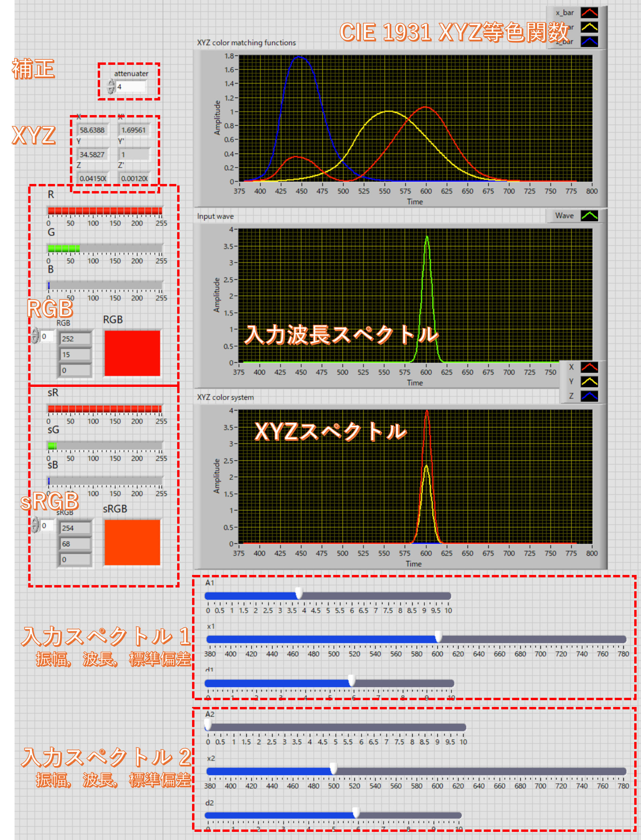Click the attenuater increment/decrement stepper
This screenshot has width=641, height=840.
111,87
